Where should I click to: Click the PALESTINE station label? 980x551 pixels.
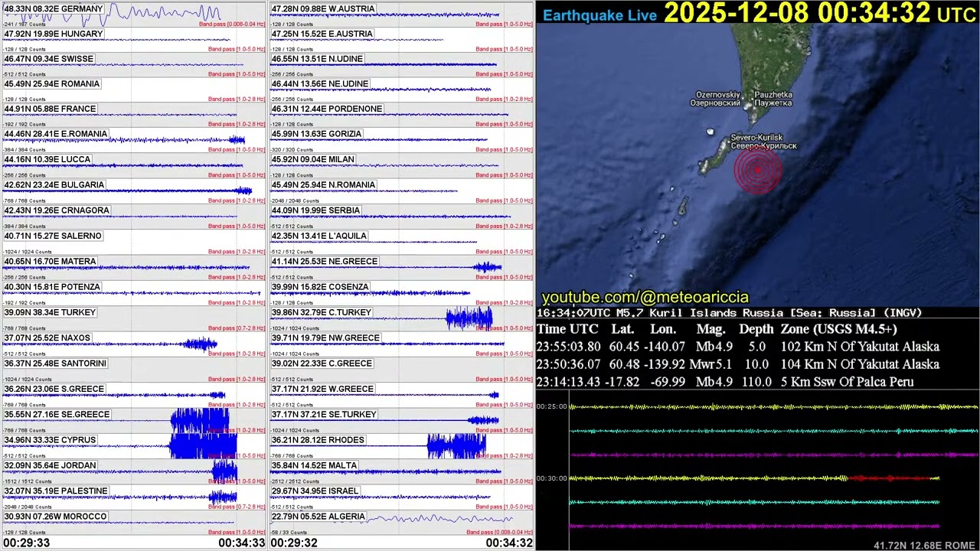tap(56, 491)
